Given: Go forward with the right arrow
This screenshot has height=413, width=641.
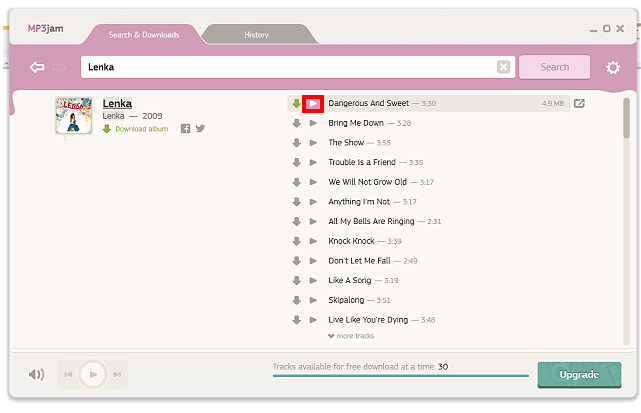Looking at the screenshot, I should [59, 67].
